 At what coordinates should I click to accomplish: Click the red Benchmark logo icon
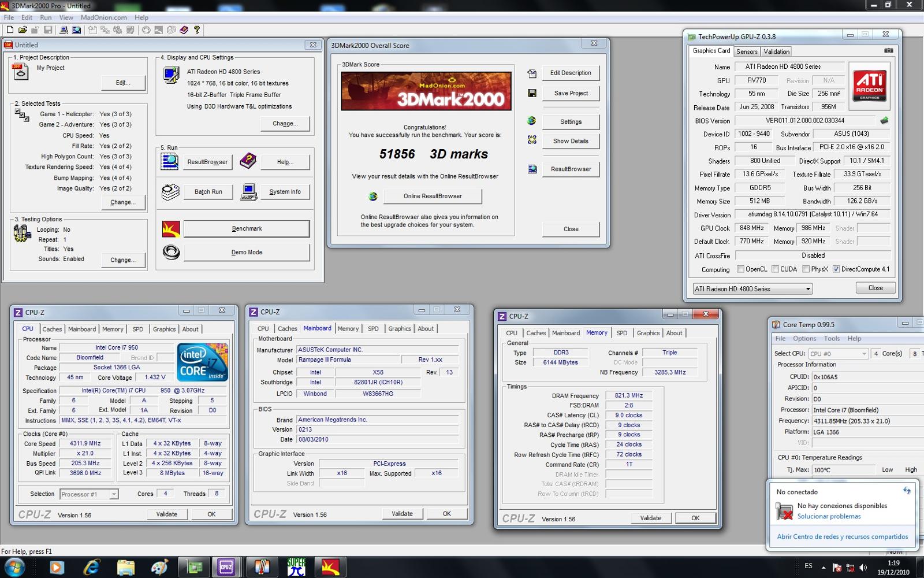171,229
